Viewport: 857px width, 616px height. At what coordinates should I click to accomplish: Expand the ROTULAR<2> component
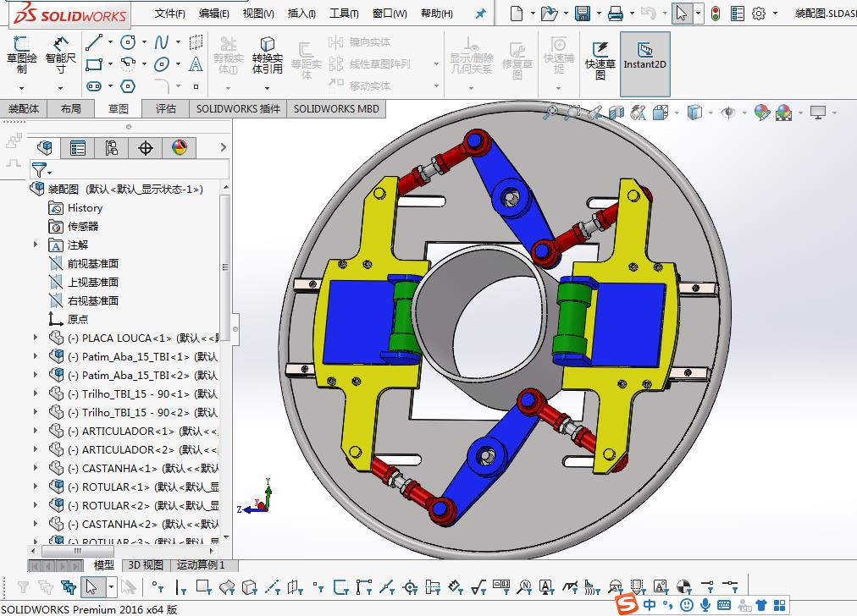pos(36,504)
